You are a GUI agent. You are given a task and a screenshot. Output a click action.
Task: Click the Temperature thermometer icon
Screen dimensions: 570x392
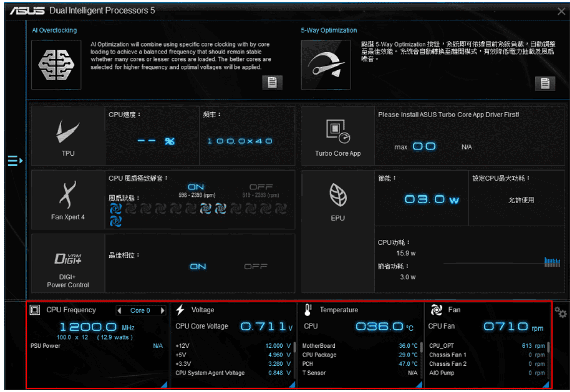(x=308, y=310)
